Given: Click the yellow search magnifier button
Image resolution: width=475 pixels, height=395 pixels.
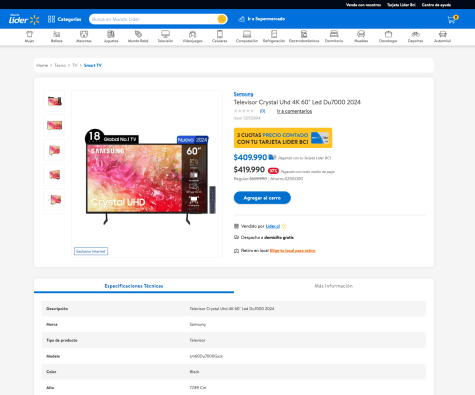Looking at the screenshot, I should click(x=221, y=19).
